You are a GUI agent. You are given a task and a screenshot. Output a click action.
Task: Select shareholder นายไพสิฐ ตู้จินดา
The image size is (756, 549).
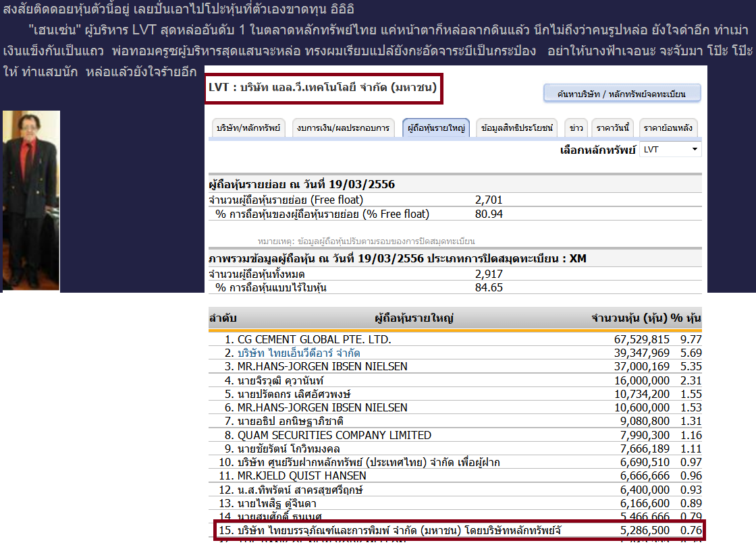(277, 503)
